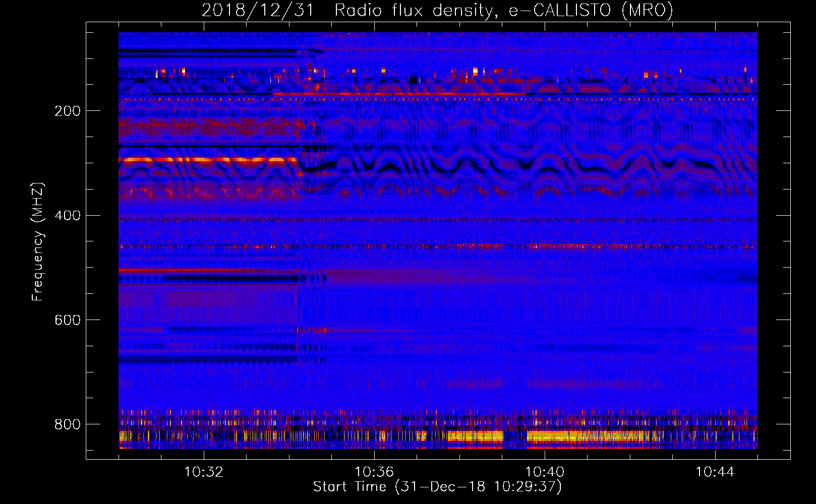Click the '10:44' time tick label

coord(715,472)
